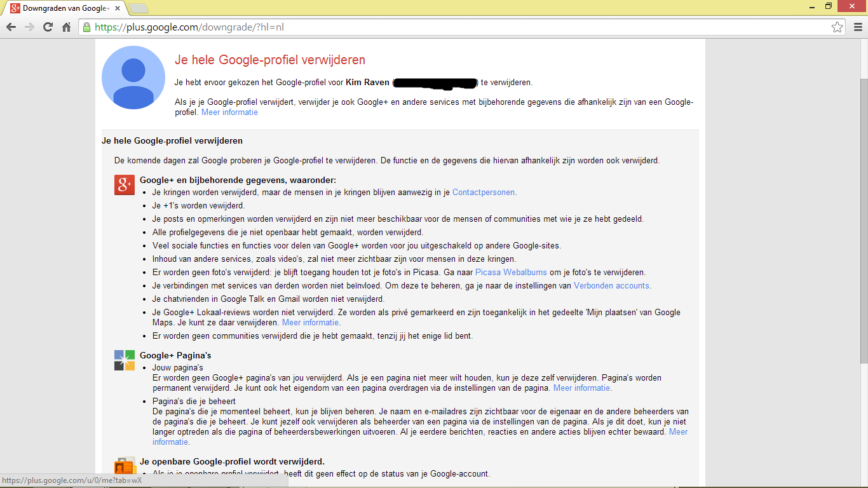The height and width of the screenshot is (488, 868).
Task: Open the Contactpersonen link
Action: (x=484, y=192)
